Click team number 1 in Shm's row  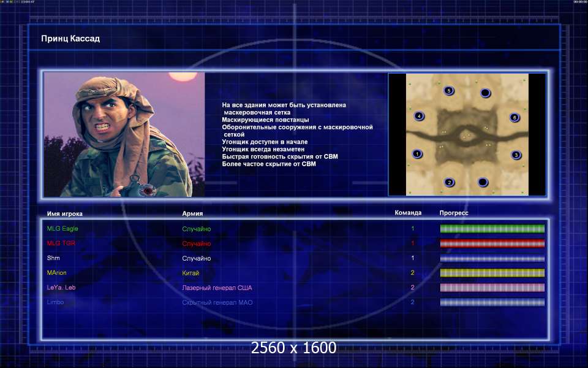click(x=412, y=258)
